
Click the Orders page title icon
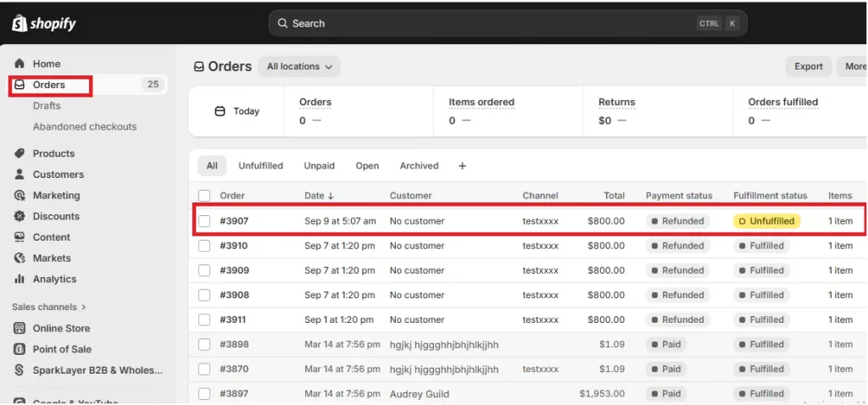pos(198,67)
